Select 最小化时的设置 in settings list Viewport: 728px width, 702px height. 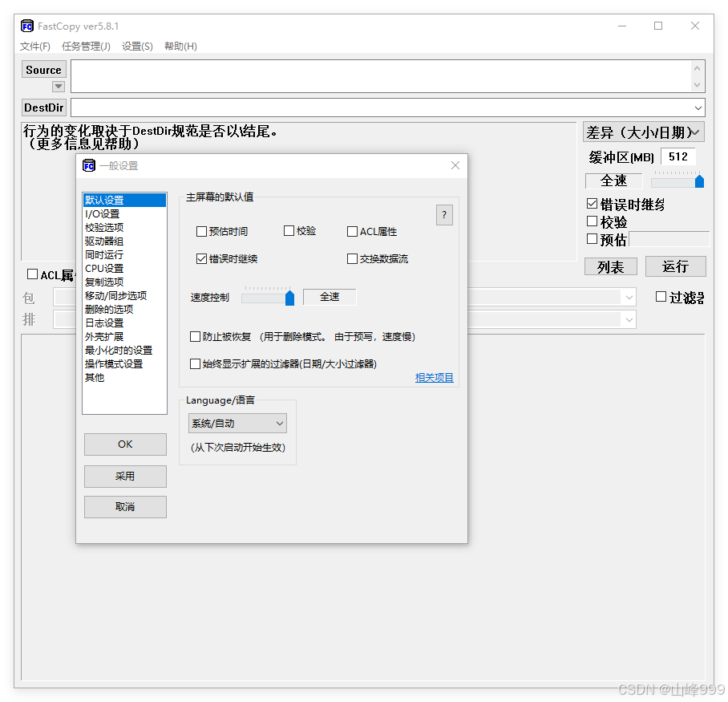(124, 351)
